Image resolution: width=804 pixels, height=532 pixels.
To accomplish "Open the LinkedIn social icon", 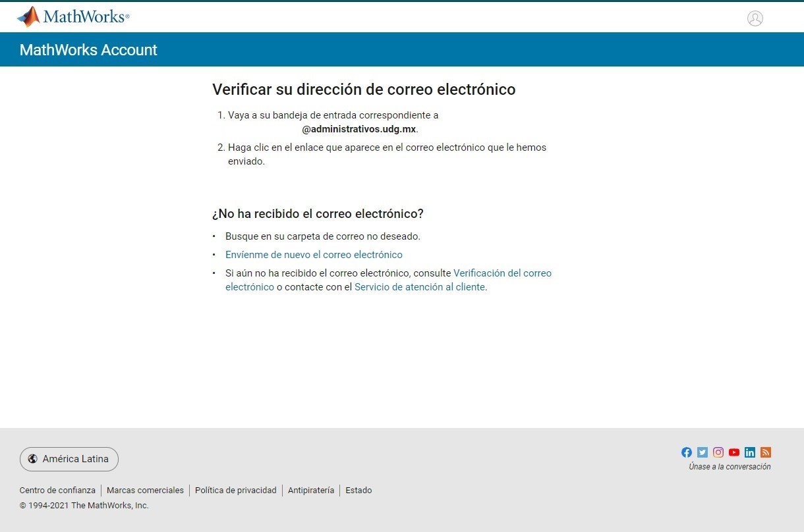I will tap(750, 452).
